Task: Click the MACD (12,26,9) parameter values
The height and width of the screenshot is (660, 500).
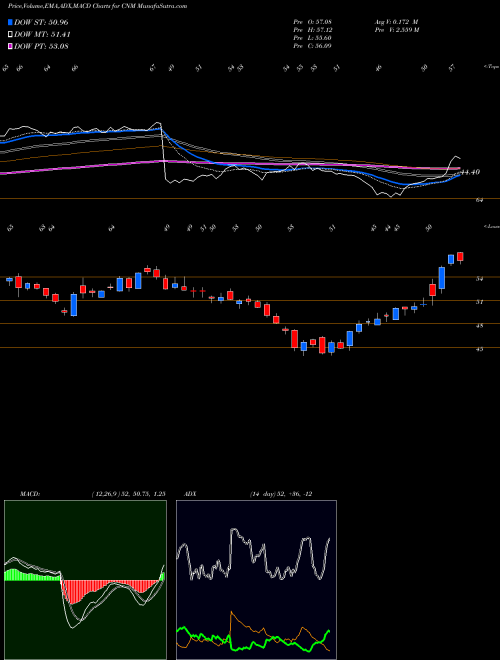Action: pos(128,494)
